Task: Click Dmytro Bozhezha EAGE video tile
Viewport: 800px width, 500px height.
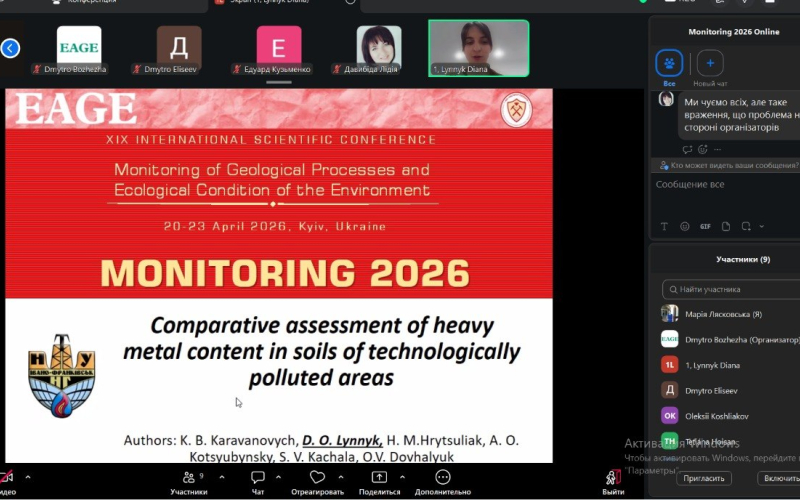Action: (x=79, y=50)
